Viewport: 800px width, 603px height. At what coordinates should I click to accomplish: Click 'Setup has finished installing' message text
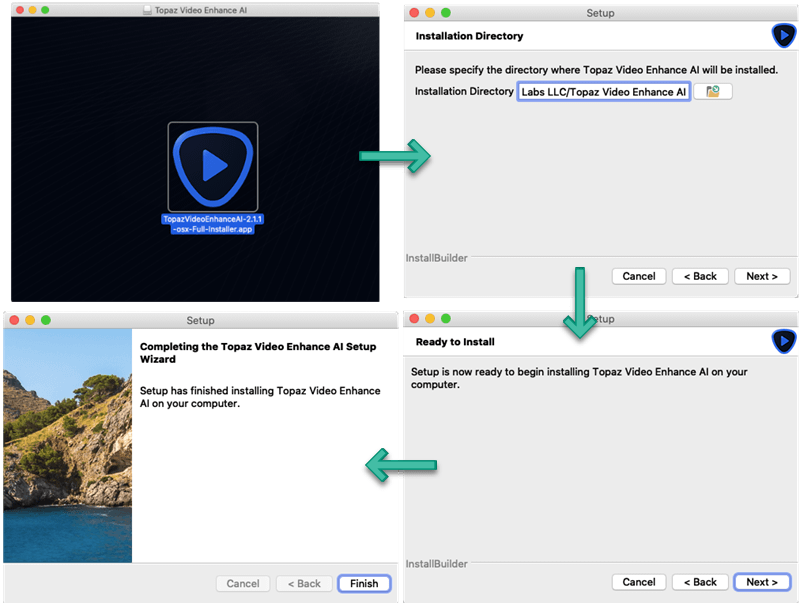click(260, 397)
